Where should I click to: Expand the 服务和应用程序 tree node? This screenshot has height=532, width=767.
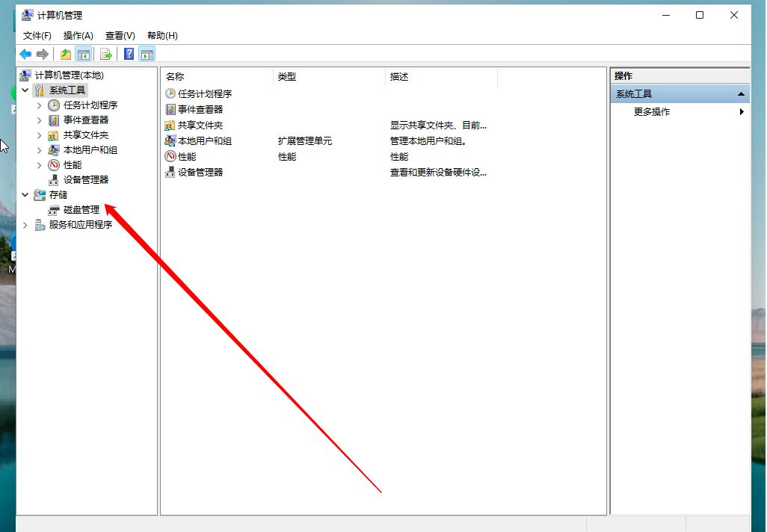pos(25,225)
